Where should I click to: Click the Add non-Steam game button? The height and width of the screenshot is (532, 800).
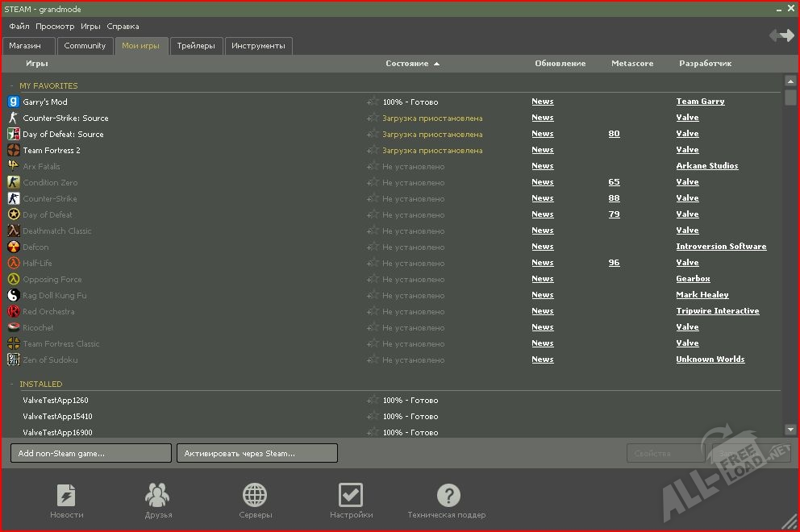(x=91, y=453)
